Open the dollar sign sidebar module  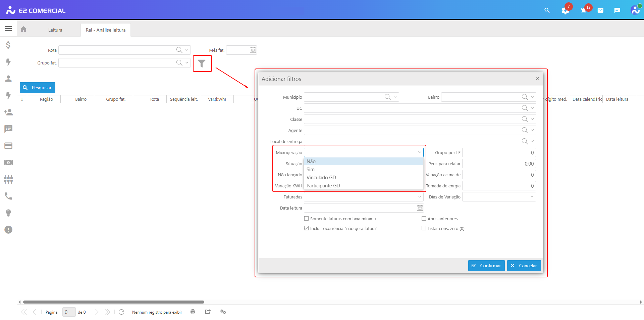tap(8, 45)
